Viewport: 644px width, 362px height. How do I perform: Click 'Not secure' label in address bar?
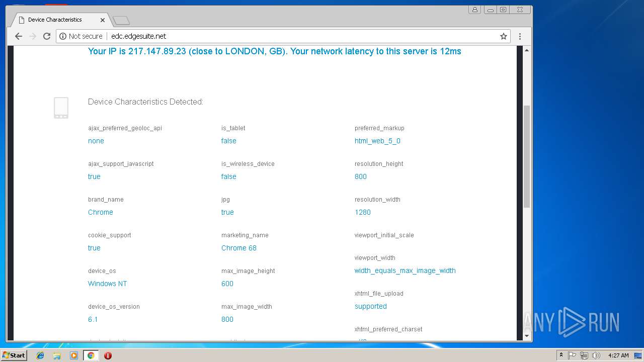pos(86,36)
